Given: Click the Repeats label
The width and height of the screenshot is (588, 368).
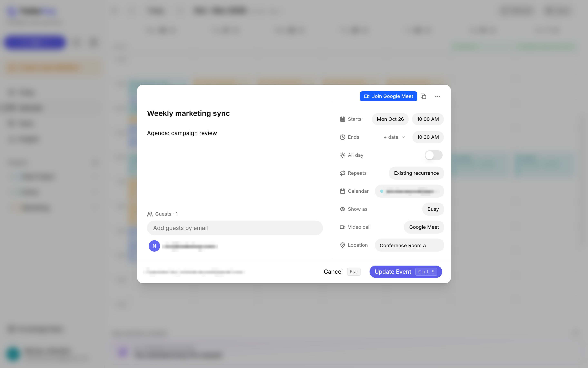Looking at the screenshot, I should click(x=357, y=173).
